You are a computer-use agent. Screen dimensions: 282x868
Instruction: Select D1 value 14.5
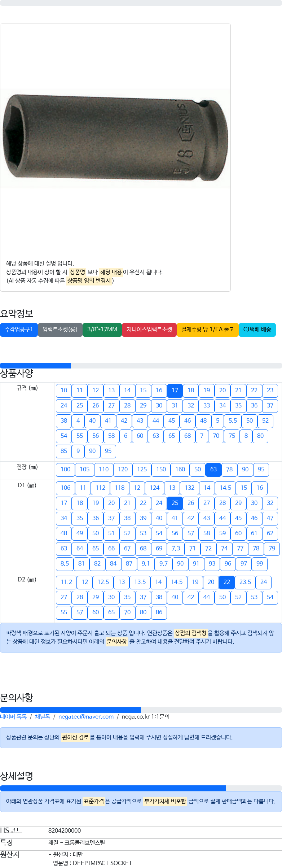[x=226, y=488]
